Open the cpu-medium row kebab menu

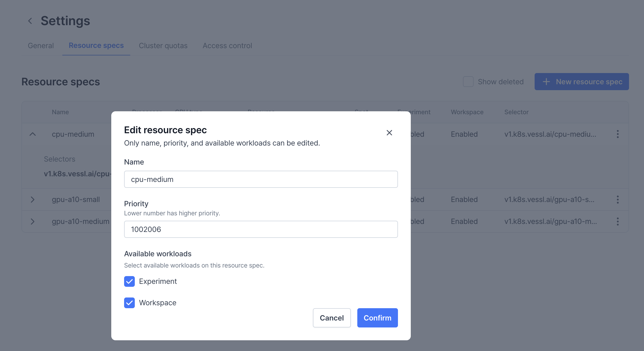pyautogui.click(x=618, y=134)
